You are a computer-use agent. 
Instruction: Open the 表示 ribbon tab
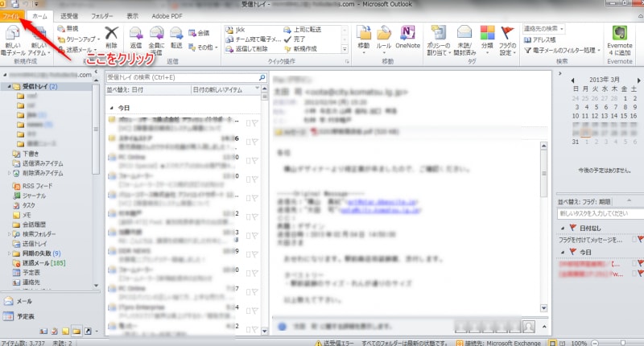[x=132, y=16]
